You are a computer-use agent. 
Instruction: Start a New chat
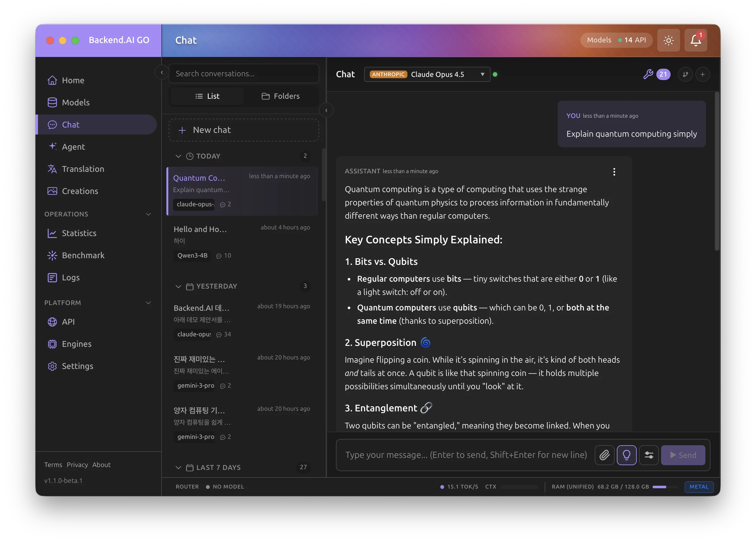(244, 130)
